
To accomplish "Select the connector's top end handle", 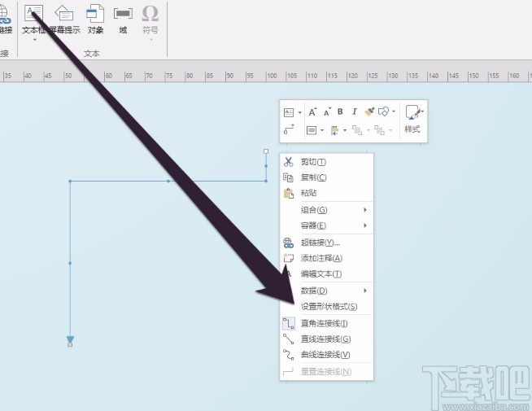I will tap(266, 151).
